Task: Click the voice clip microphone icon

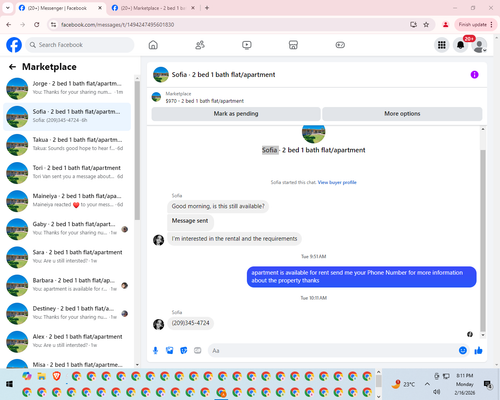Action: tap(155, 350)
